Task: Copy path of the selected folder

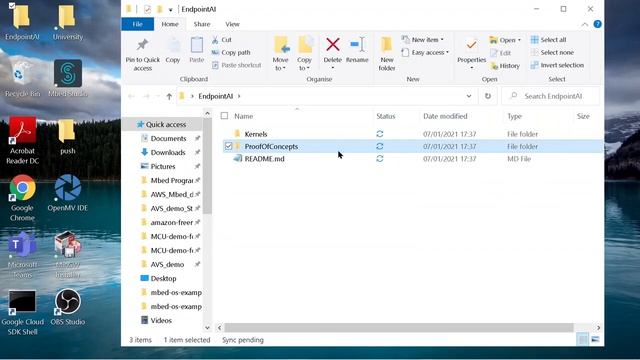Action: [231, 52]
